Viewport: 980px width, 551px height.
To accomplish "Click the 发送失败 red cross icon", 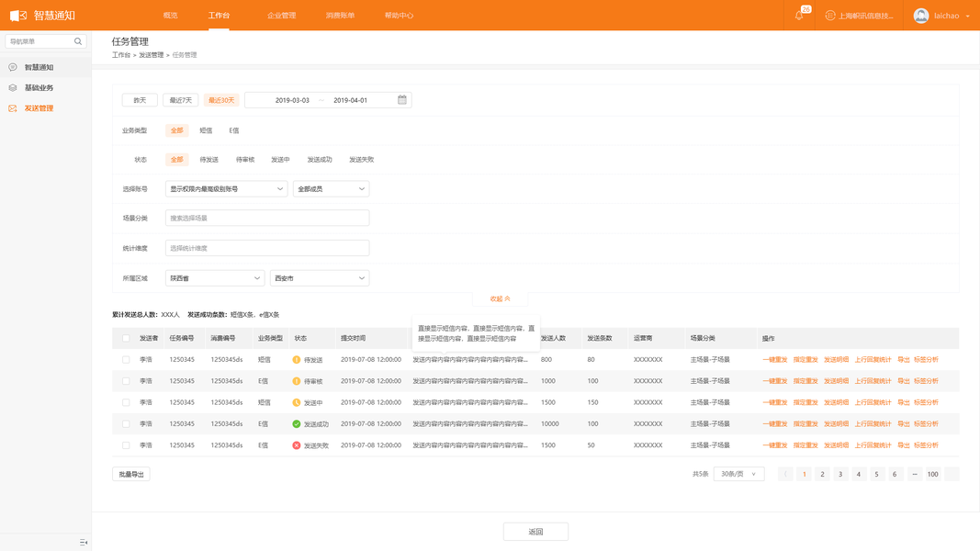I will (297, 445).
